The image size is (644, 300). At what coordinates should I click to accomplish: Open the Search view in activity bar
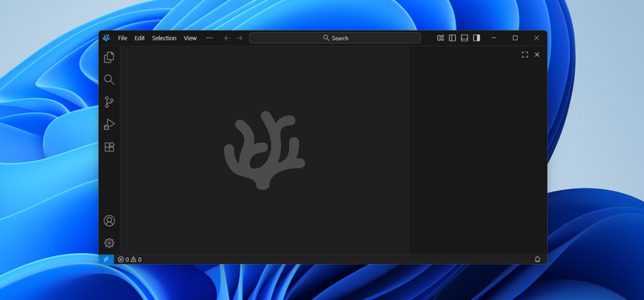(x=109, y=80)
